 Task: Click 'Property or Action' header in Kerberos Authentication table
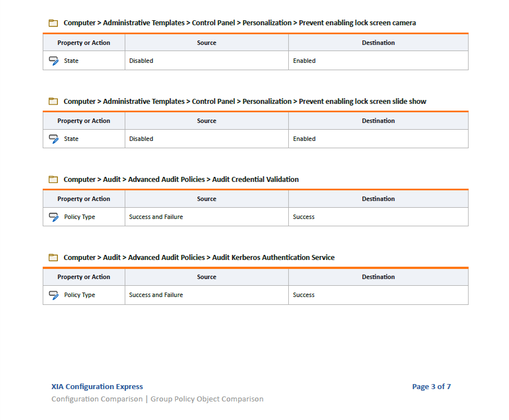point(84,277)
